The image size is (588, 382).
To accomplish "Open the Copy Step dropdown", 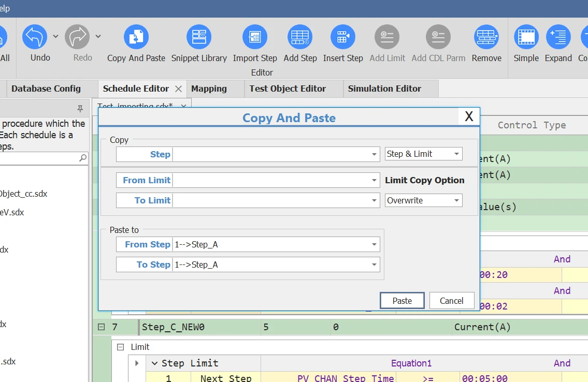I will [x=374, y=154].
